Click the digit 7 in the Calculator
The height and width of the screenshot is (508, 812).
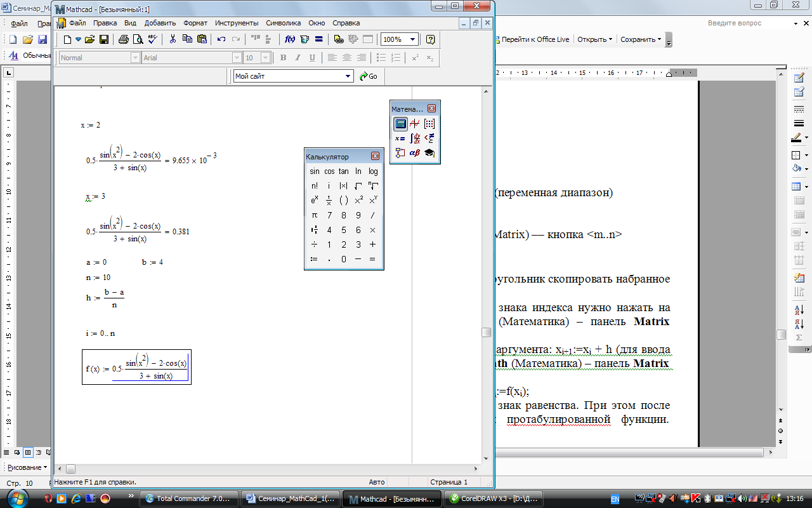[329, 215]
